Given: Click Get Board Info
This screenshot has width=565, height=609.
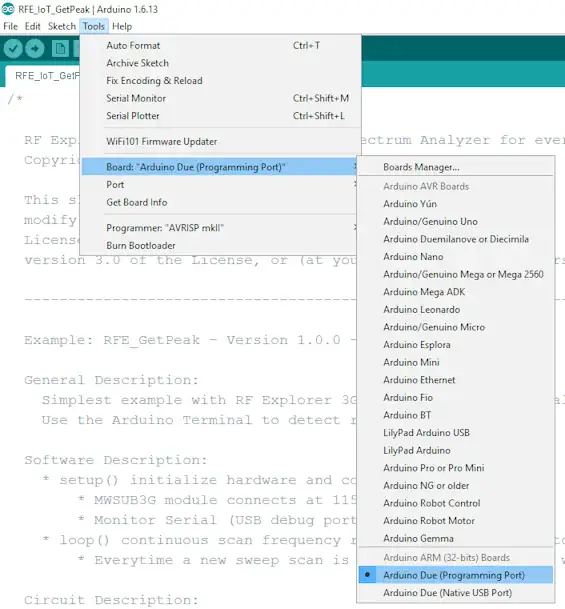Looking at the screenshot, I should click(x=221, y=202).
